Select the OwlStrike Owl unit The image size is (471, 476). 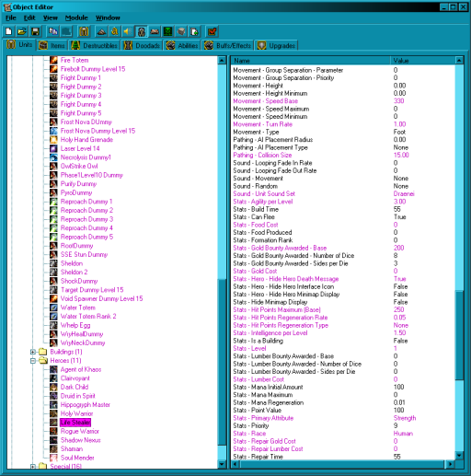(x=79, y=166)
